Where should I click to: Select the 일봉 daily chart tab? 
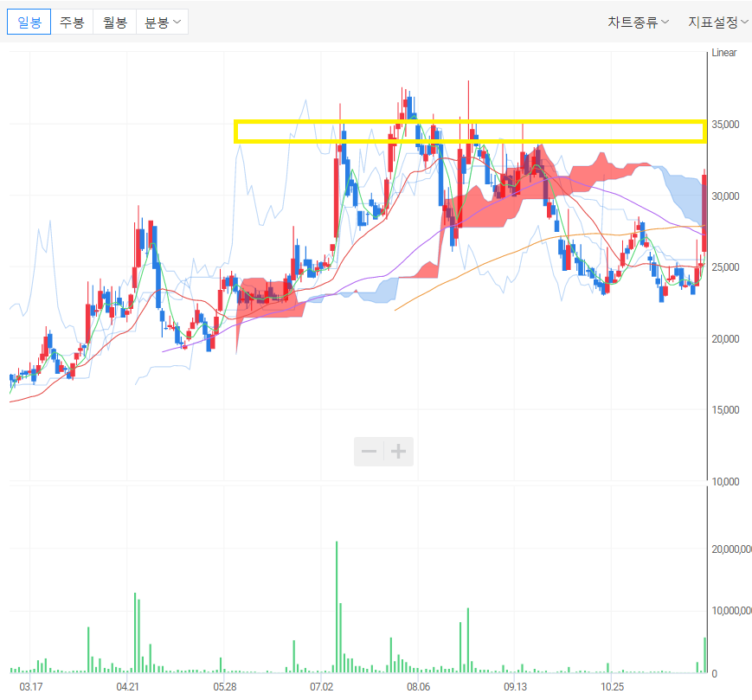pyautogui.click(x=29, y=22)
